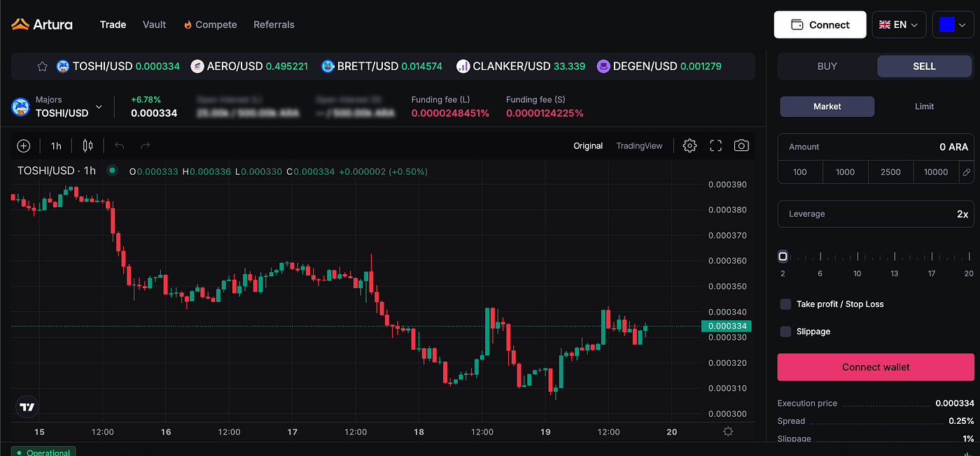The image size is (980, 456).
Task: Set leverage slider to tick labeled 20
Action: [969, 258]
